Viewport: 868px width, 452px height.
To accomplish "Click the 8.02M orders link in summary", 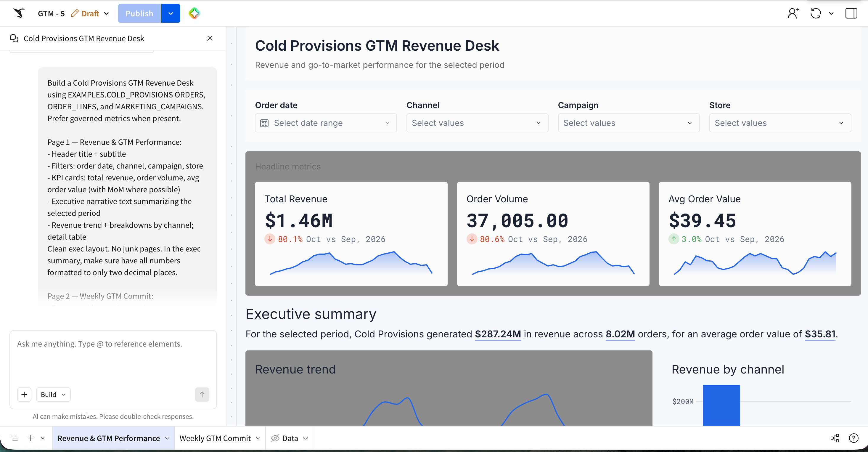I will [x=620, y=334].
